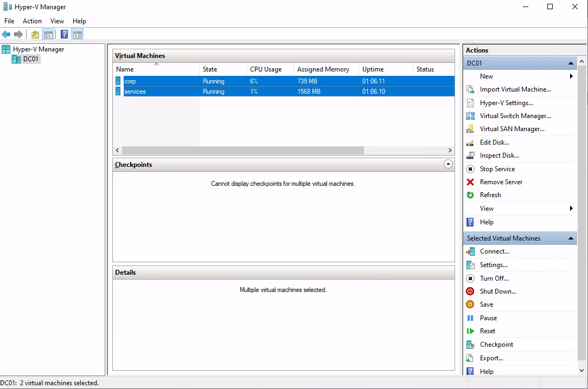Image resolution: width=588 pixels, height=389 pixels.
Task: Click the 6% CPU usage cell
Action: click(254, 81)
